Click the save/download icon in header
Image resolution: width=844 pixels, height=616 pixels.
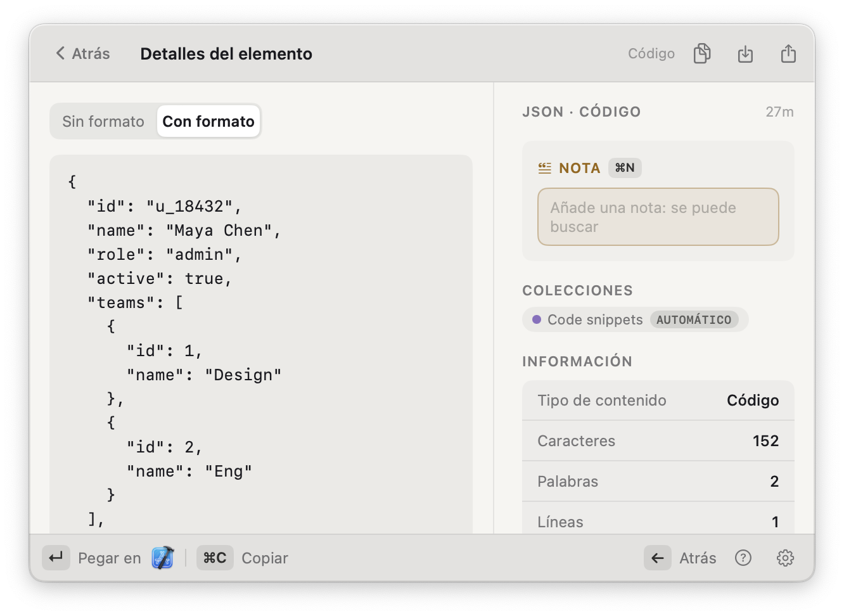pos(745,54)
